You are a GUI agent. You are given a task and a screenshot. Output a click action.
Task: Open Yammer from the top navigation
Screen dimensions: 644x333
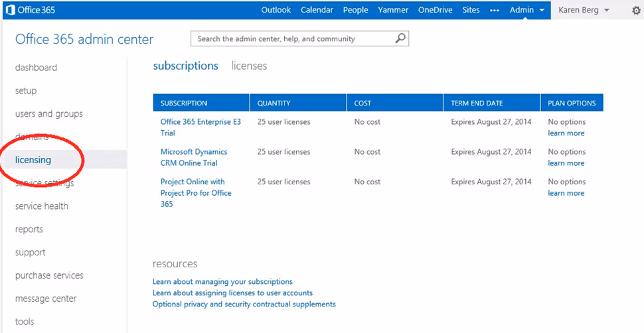(x=393, y=10)
